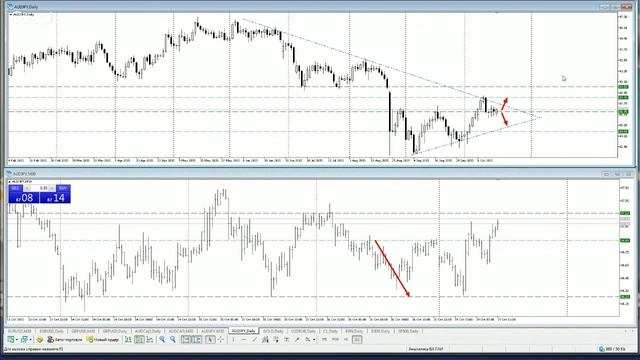Switch to the GOLD,Daily chart tab
640x360 pixels.
tap(273, 331)
